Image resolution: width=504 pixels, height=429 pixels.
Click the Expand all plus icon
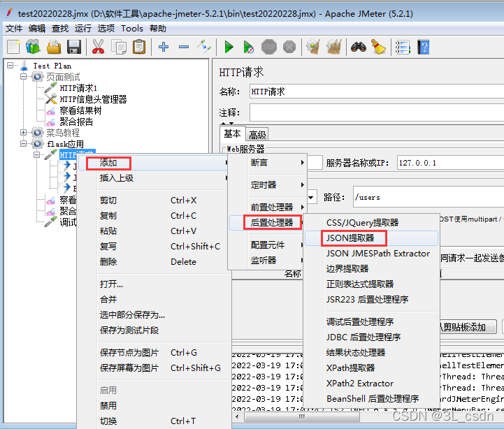(x=164, y=47)
